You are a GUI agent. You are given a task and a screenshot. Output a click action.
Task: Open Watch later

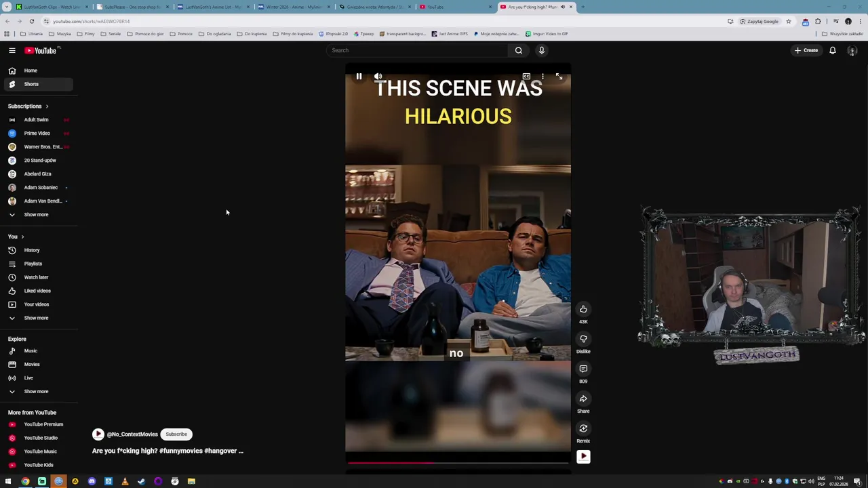[x=37, y=277]
